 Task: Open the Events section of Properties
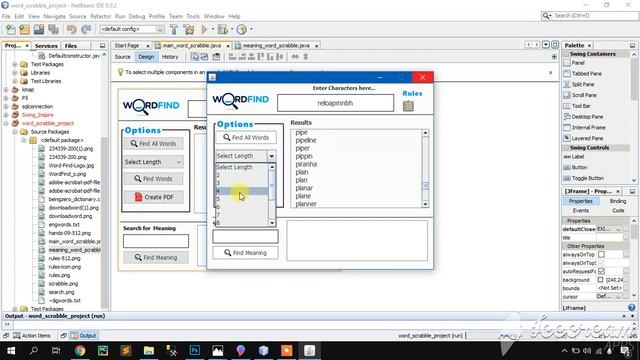(x=580, y=211)
